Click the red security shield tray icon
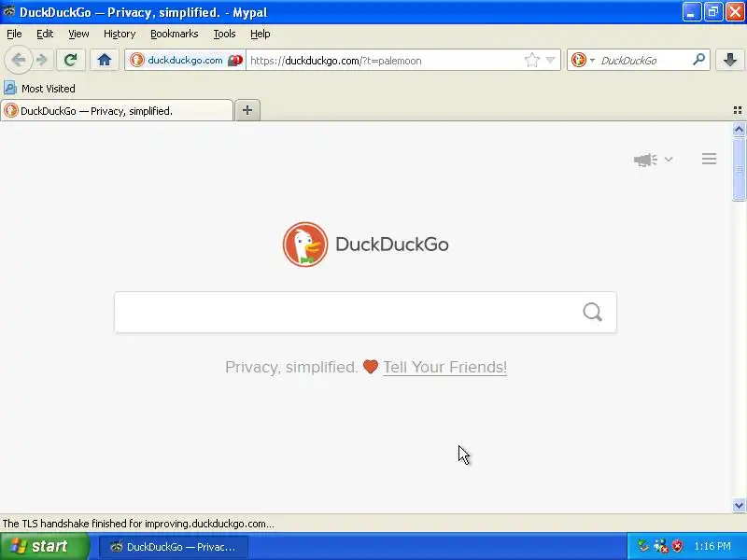Image resolution: width=747 pixels, height=560 pixels. point(677,546)
